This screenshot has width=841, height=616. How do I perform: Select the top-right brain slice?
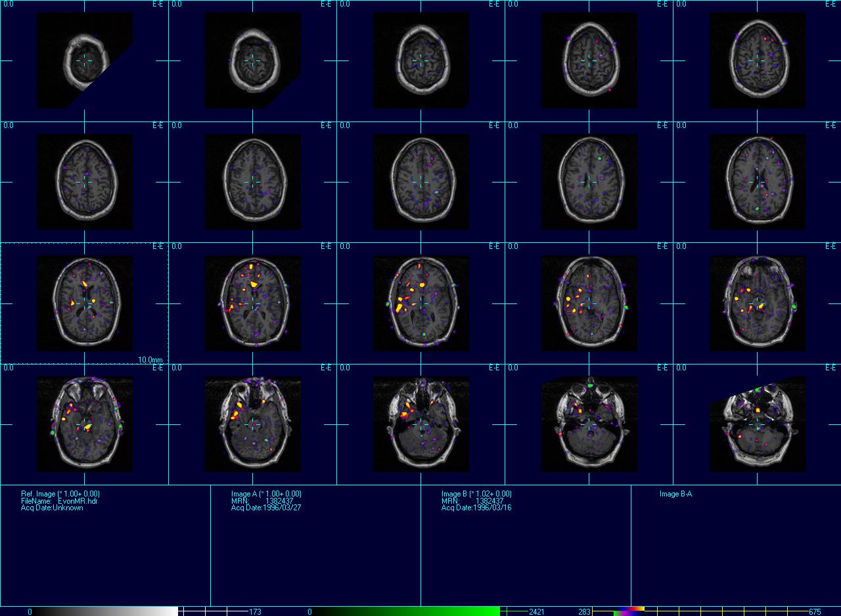757,60
